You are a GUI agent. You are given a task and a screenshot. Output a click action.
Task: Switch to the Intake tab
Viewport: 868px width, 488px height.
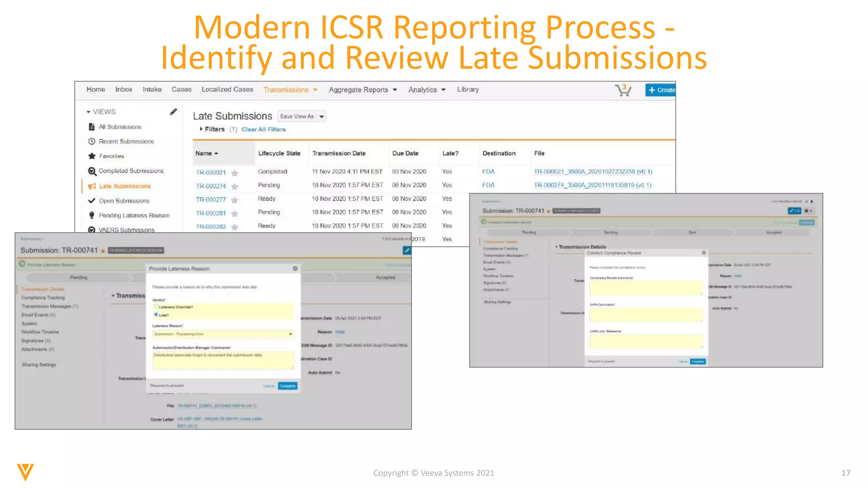tap(152, 89)
